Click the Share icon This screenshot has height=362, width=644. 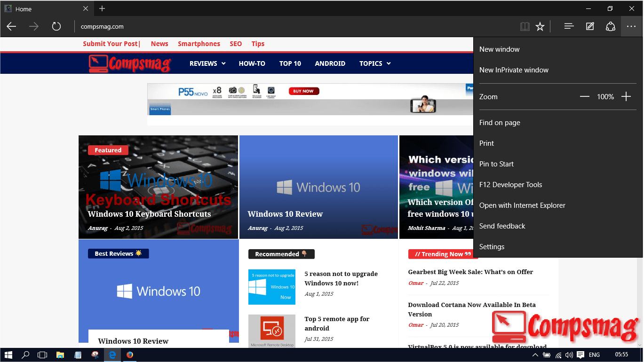(610, 26)
